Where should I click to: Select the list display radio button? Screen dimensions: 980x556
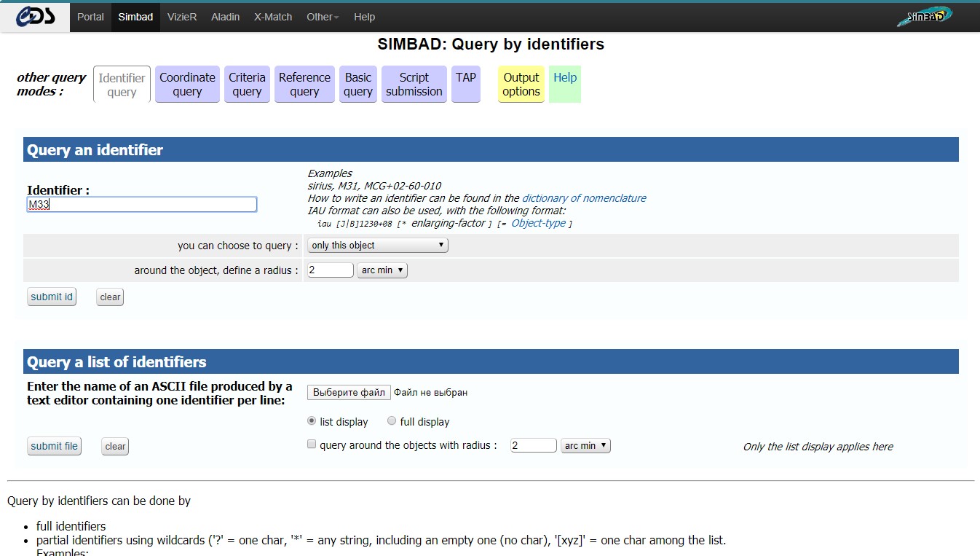coord(312,420)
